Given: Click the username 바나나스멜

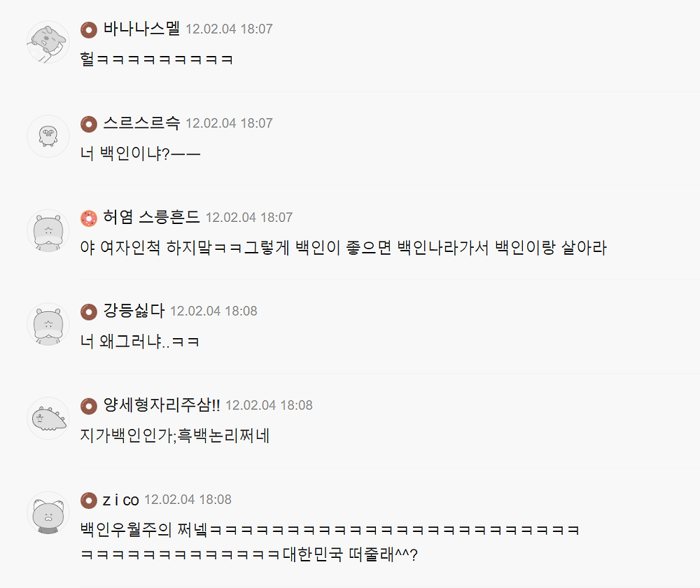Looking at the screenshot, I should tap(141, 29).
